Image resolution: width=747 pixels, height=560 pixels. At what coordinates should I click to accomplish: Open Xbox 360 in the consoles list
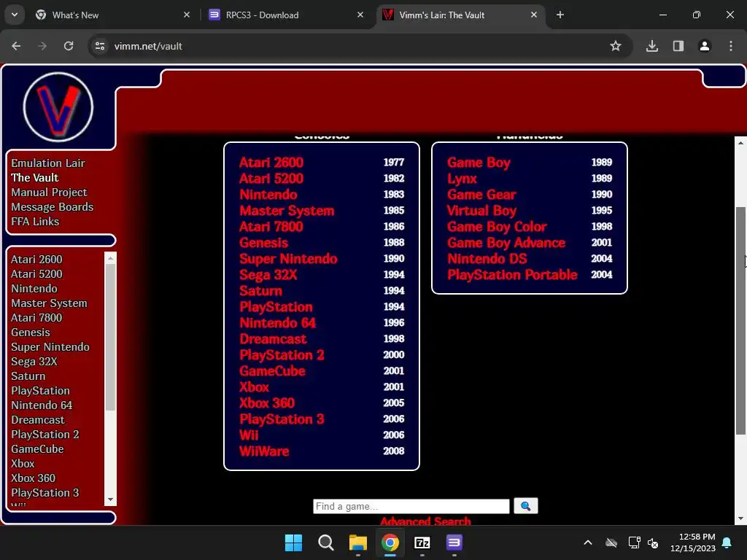pyautogui.click(x=267, y=402)
